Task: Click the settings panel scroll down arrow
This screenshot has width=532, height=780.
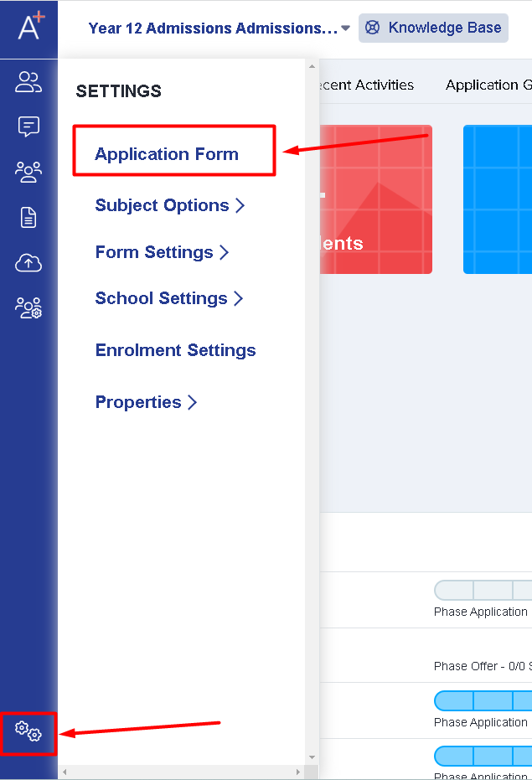Action: 312,757
